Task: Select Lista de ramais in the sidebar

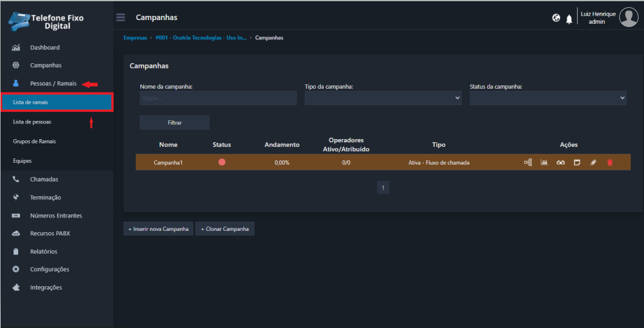Action: pyautogui.click(x=30, y=103)
